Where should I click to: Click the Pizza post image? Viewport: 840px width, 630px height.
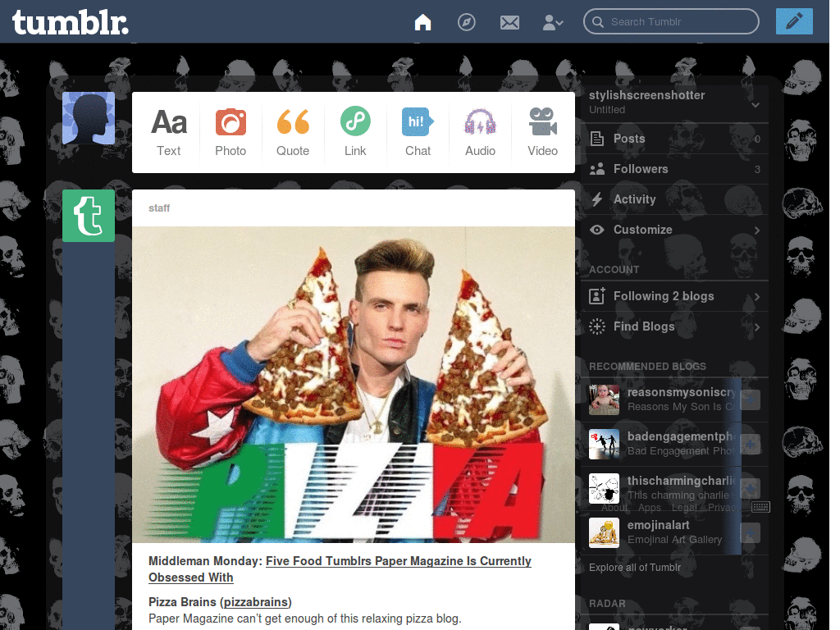click(354, 385)
